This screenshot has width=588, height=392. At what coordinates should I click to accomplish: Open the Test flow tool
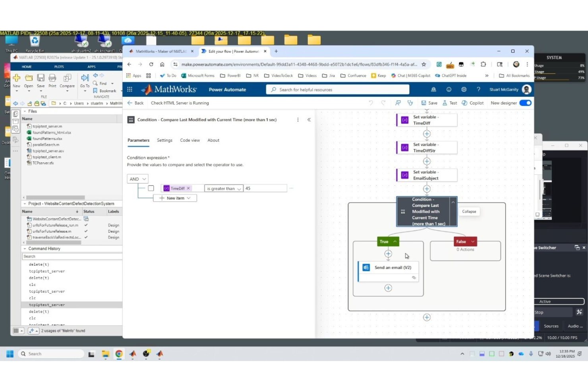[449, 103]
